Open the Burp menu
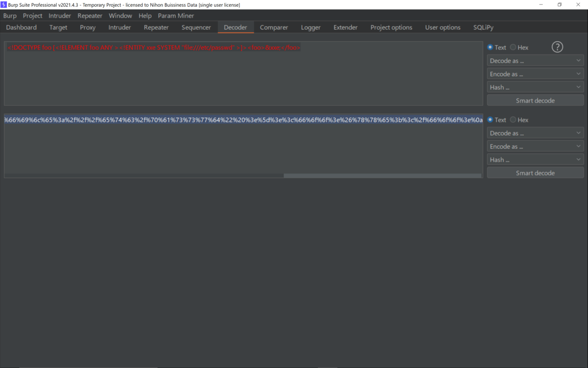The width and height of the screenshot is (588, 368). pyautogui.click(x=10, y=16)
